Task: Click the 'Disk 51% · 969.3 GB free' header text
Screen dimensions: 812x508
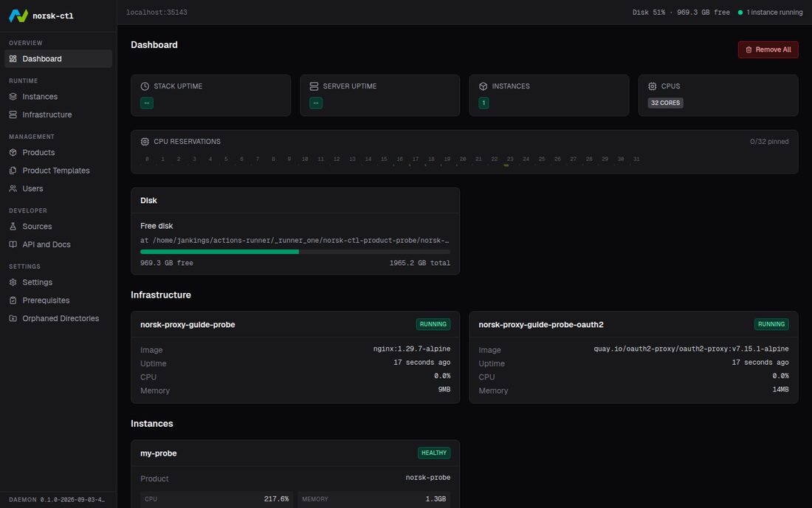Action: click(x=681, y=13)
